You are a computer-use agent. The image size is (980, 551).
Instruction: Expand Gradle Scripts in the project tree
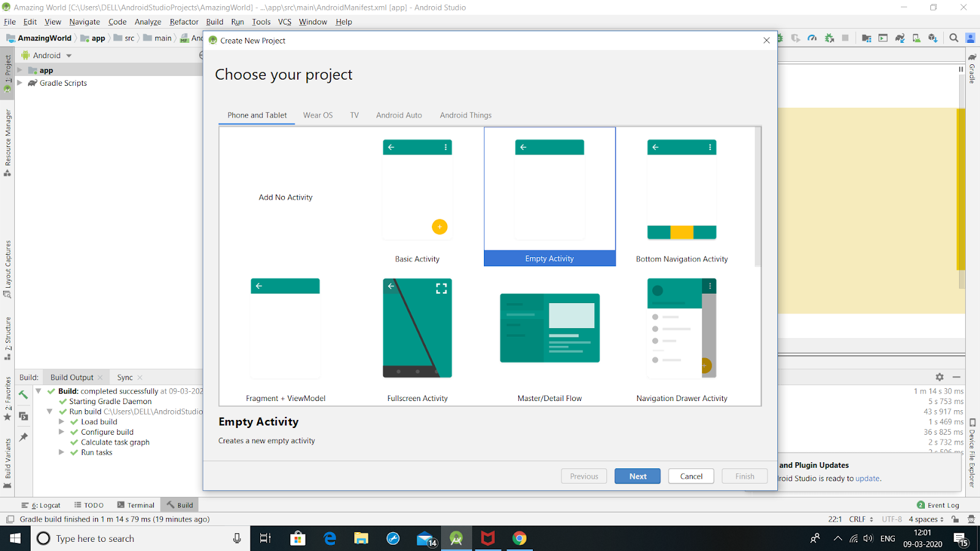click(20, 83)
